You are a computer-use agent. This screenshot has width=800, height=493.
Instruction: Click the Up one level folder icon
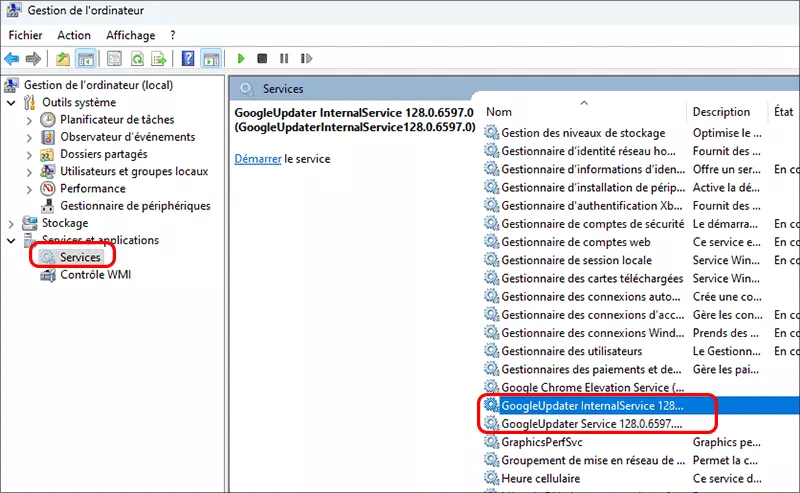click(x=63, y=59)
